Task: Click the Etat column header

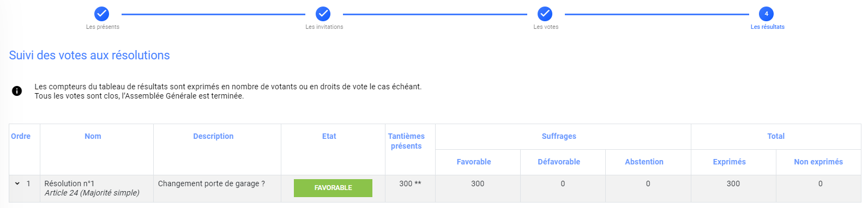Action: pos(329,136)
